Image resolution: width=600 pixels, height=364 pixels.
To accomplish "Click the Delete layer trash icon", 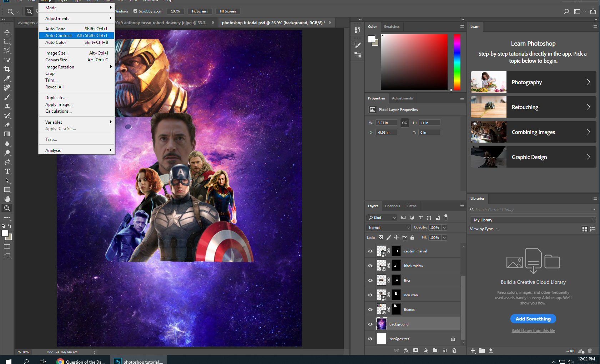I will [x=454, y=350].
